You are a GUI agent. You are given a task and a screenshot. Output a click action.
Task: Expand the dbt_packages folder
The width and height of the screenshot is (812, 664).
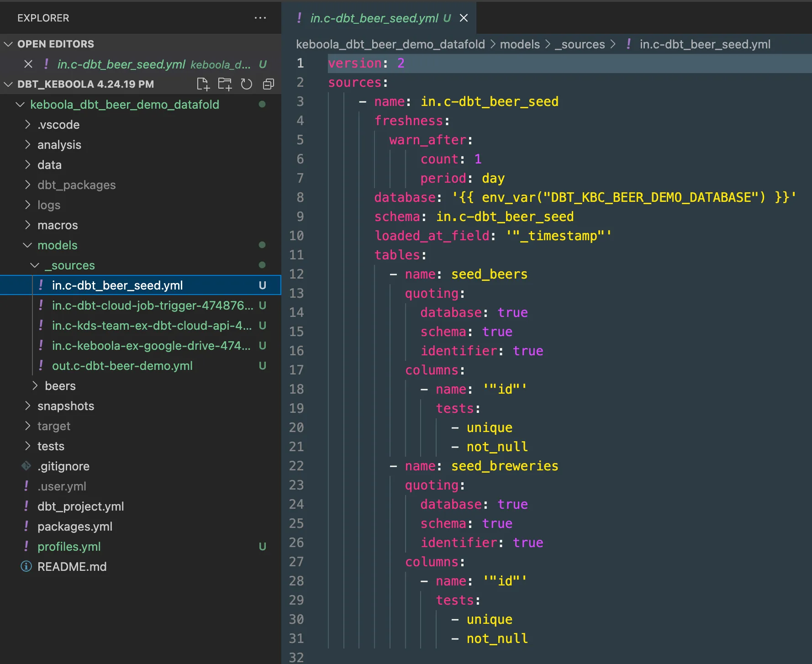(x=28, y=185)
